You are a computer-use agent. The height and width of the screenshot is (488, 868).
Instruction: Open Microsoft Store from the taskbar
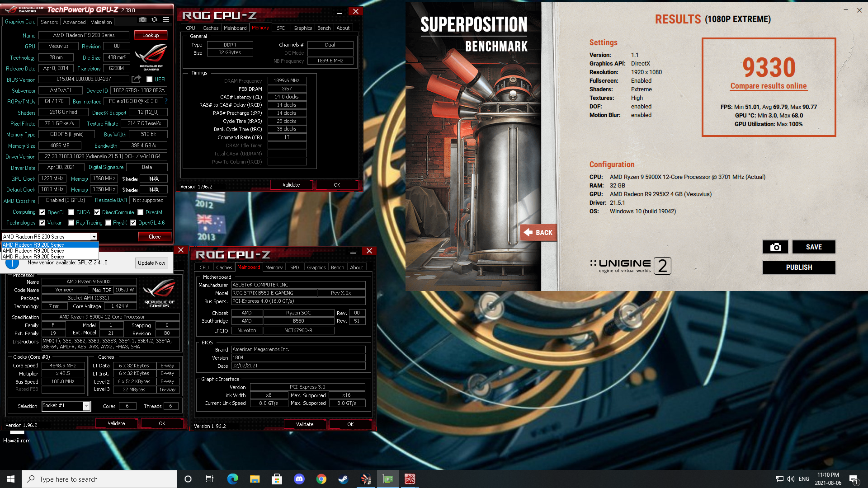point(277,479)
